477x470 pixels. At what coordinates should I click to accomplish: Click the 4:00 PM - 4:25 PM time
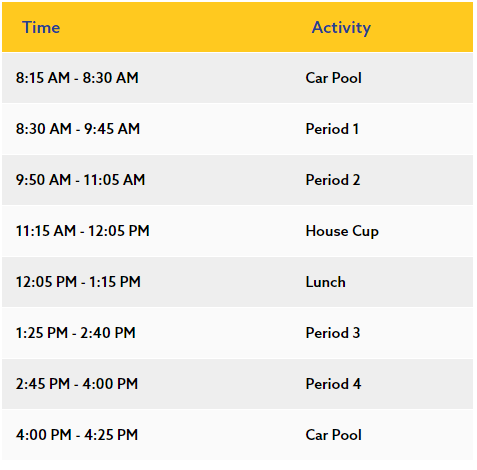(x=77, y=435)
